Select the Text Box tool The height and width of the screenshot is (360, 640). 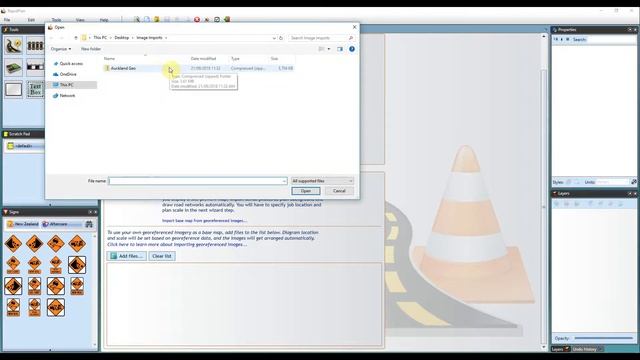click(x=36, y=89)
